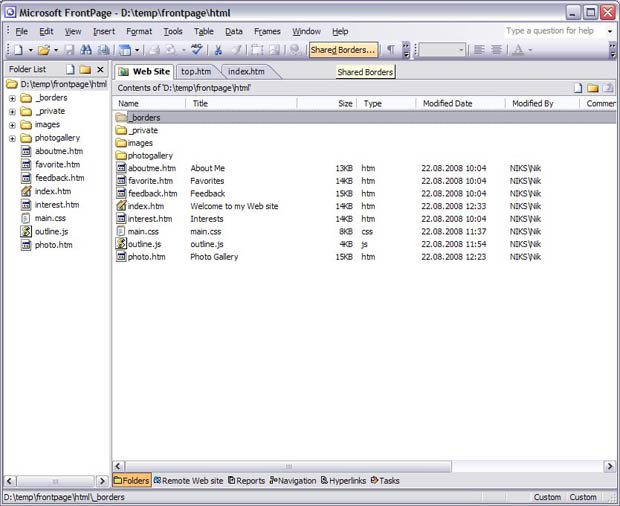
Task: Click the Save disk icon
Action: [x=70, y=50]
